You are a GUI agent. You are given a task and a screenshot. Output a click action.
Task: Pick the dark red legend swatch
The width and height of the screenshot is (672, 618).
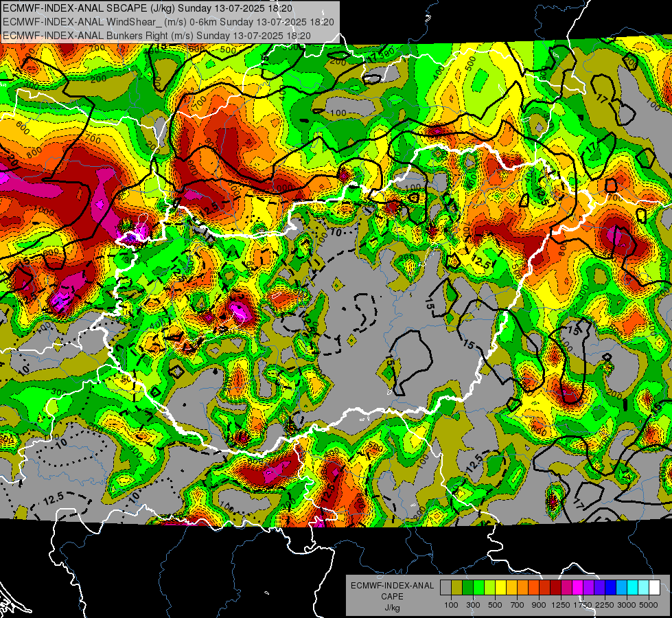click(x=556, y=588)
